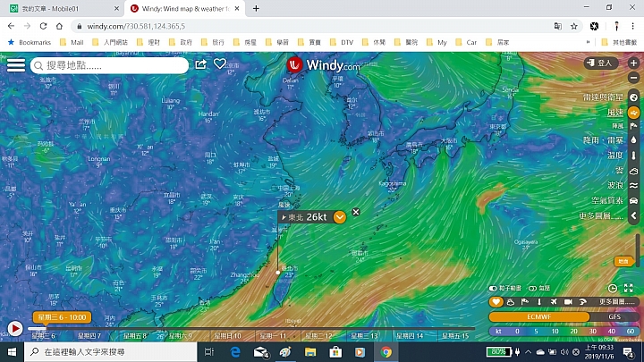
Task: Click the thermometer icon in bottom bar
Action: (539, 302)
